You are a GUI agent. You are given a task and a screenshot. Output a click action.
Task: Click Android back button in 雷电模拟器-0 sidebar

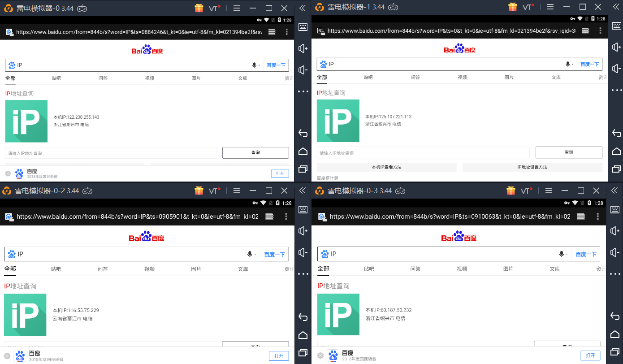[x=303, y=133]
